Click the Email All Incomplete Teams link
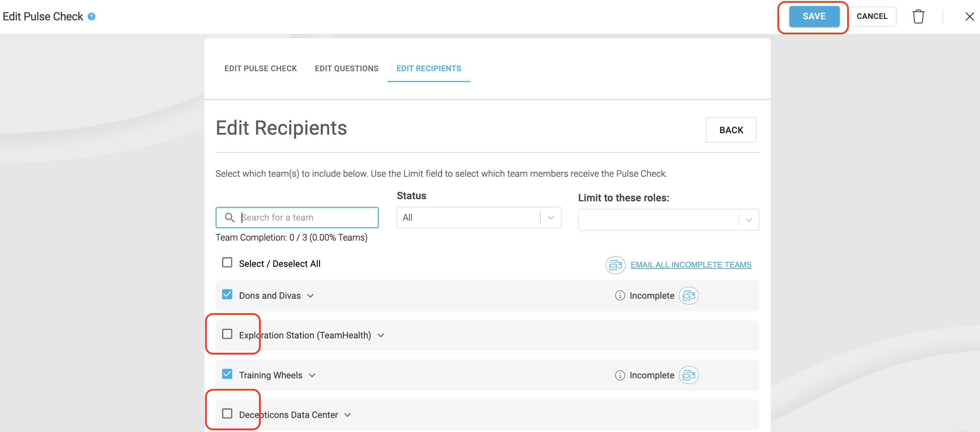This screenshot has width=980, height=432. click(690, 265)
